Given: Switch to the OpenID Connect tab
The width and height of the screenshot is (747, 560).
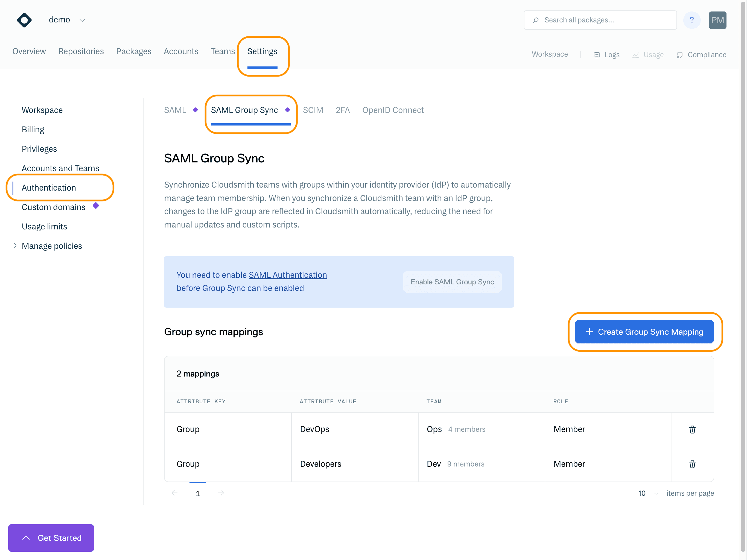Looking at the screenshot, I should pyautogui.click(x=393, y=110).
